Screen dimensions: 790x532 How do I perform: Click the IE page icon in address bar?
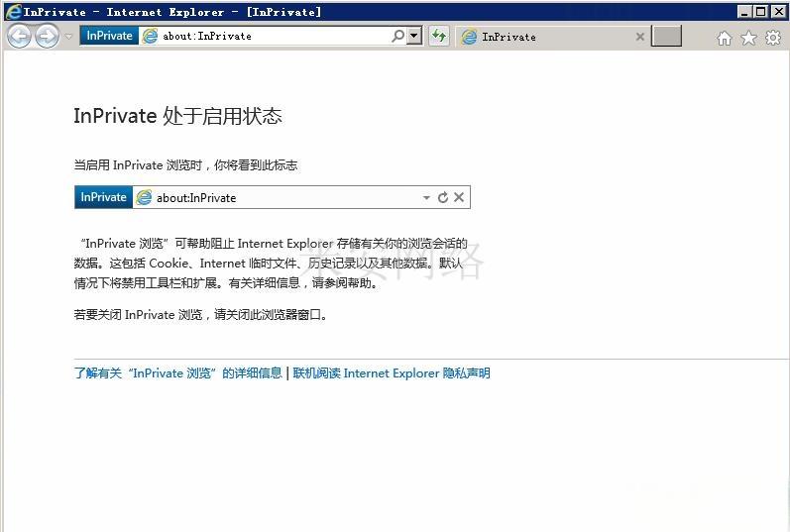click(150, 36)
